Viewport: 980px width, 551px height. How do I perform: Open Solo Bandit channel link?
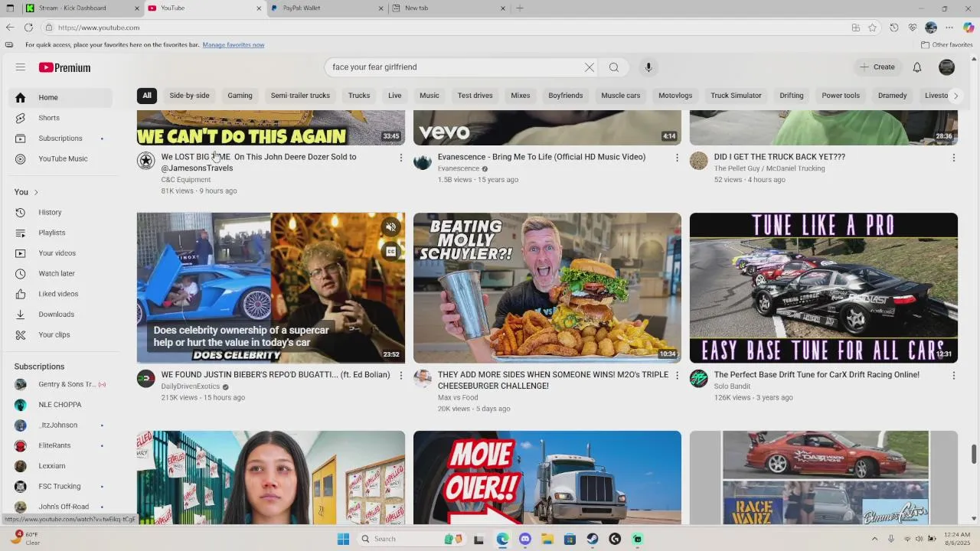pos(732,386)
